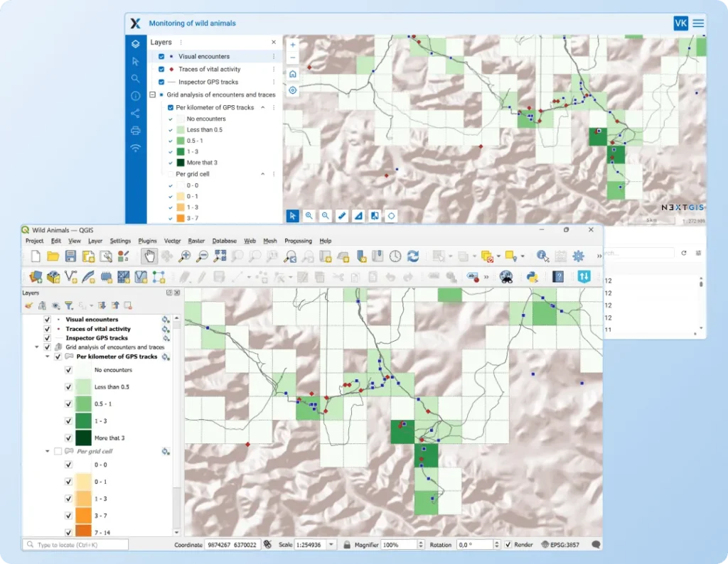The image size is (728, 564).
Task: Click the VK user avatar button
Action: pos(680,23)
